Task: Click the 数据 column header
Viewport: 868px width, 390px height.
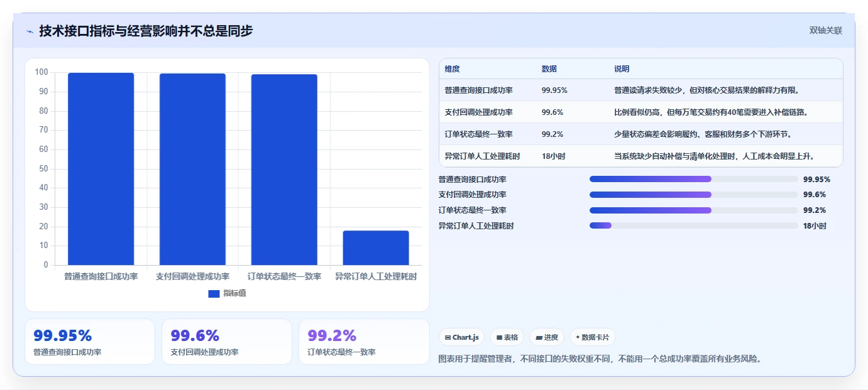Action: tap(549, 69)
